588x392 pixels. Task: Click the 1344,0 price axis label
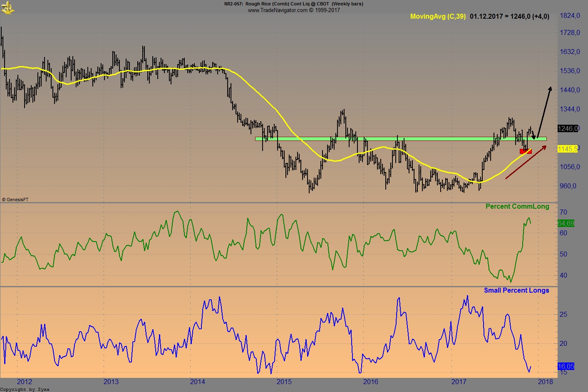pos(570,109)
